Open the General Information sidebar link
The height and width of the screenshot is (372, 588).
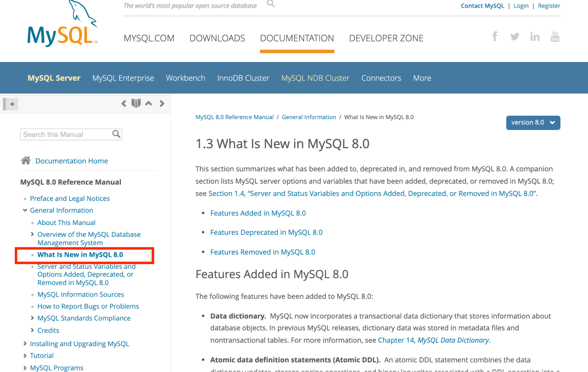tap(61, 210)
